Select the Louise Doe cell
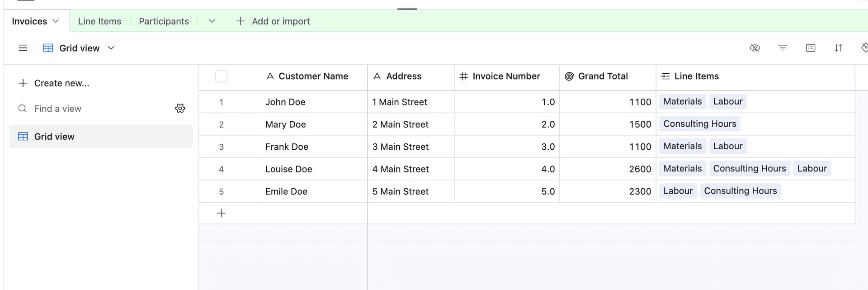 314,169
